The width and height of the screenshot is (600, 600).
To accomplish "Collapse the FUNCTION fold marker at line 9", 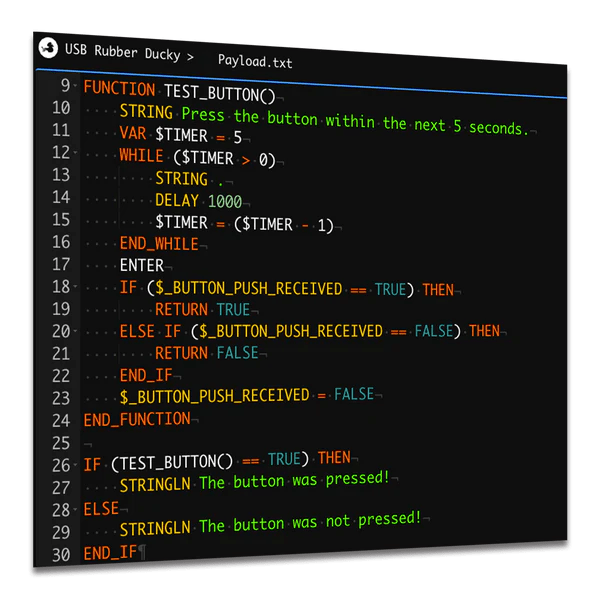I will pos(75,85).
